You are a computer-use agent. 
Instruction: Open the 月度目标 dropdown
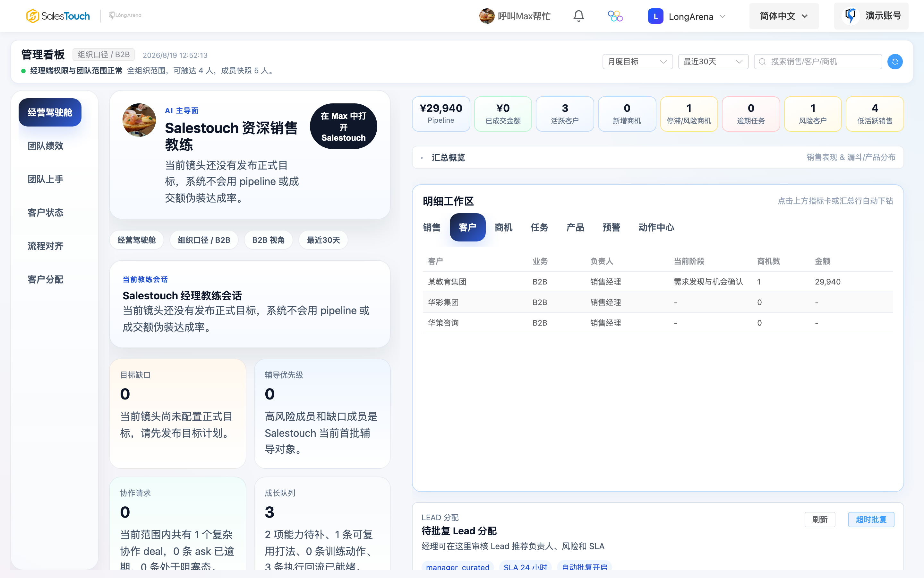click(x=637, y=62)
